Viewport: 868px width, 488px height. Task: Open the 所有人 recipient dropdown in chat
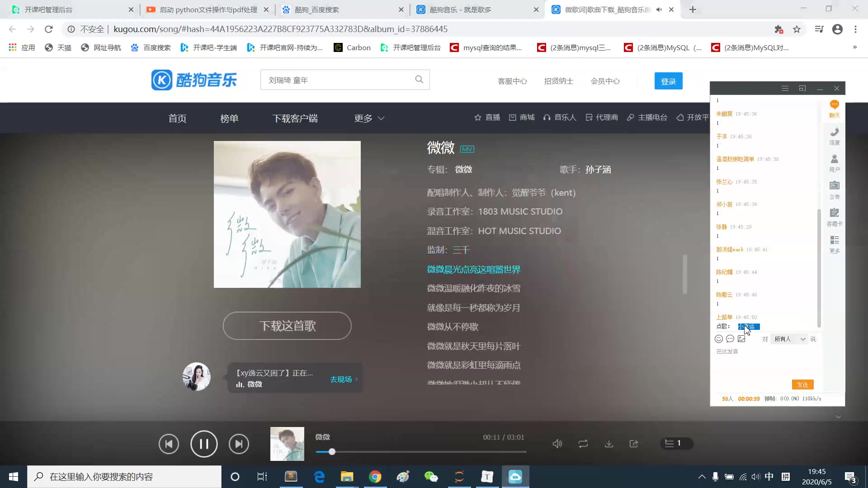790,339
